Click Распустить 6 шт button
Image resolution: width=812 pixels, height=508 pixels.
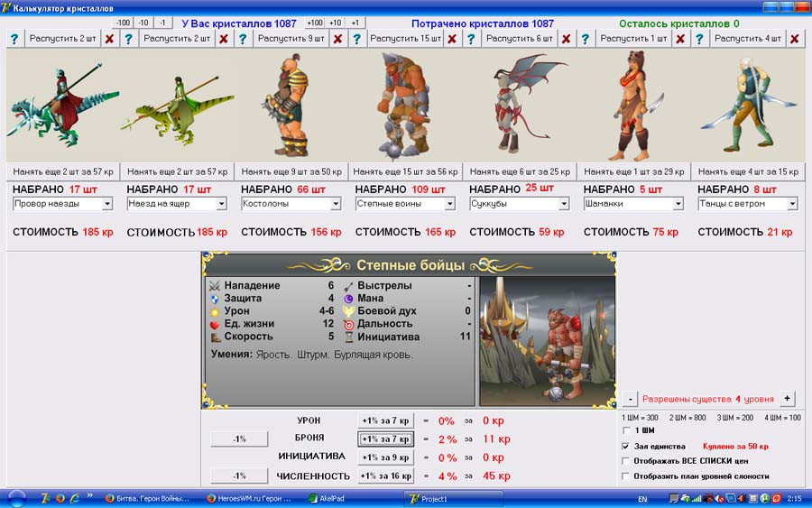519,39
